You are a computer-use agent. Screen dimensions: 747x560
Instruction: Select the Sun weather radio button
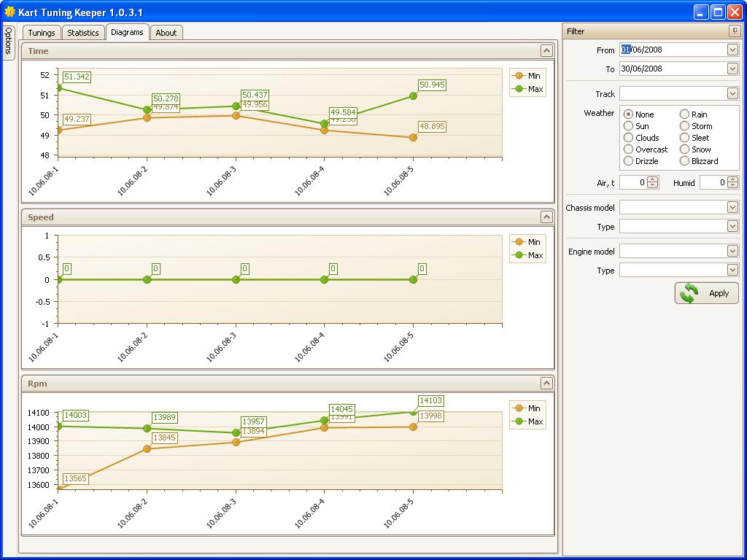(628, 126)
